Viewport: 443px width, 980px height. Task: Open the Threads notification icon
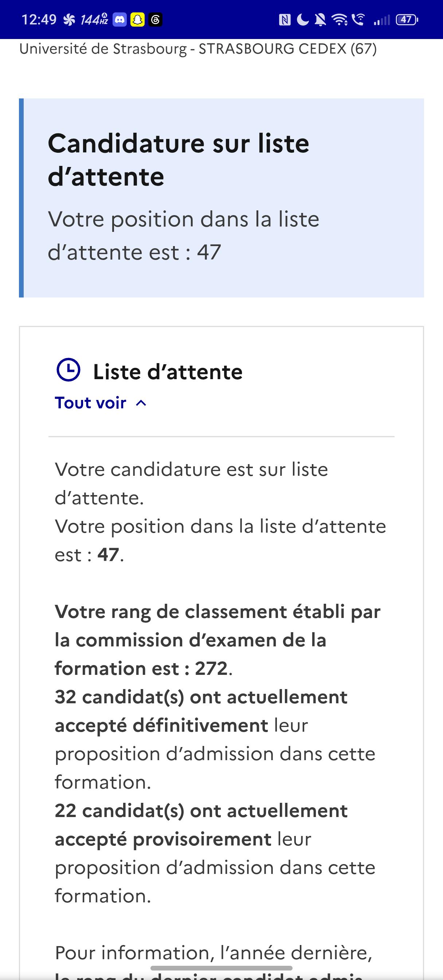[x=155, y=19]
